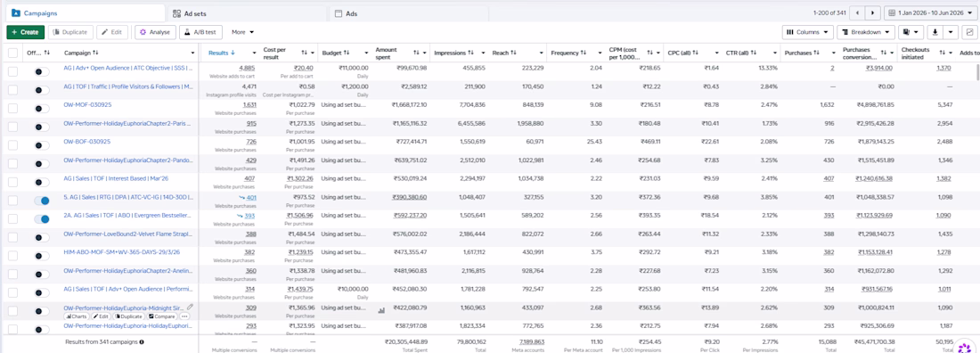Open the Breakdown dropdown

tap(866, 32)
